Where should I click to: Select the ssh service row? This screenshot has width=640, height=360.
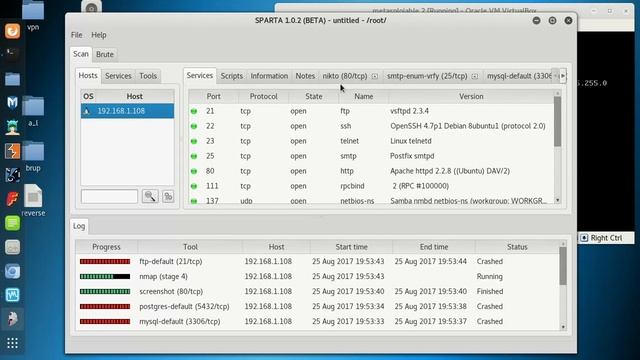point(371,126)
